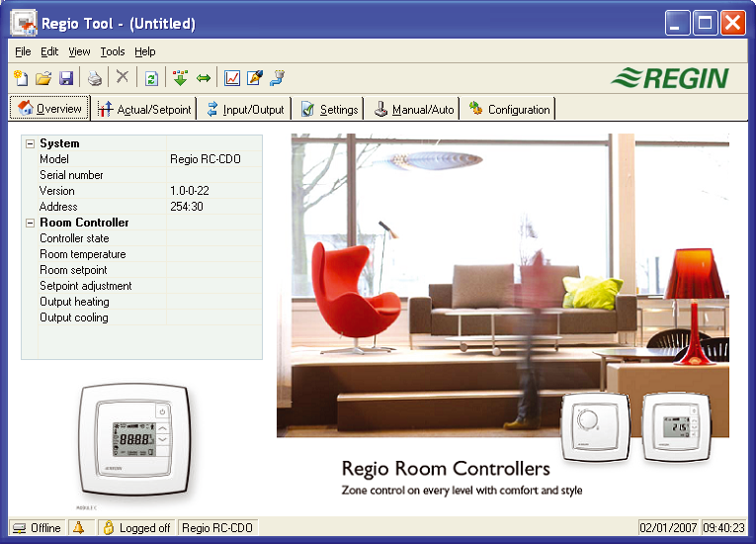Click the Offline status text

click(45, 528)
